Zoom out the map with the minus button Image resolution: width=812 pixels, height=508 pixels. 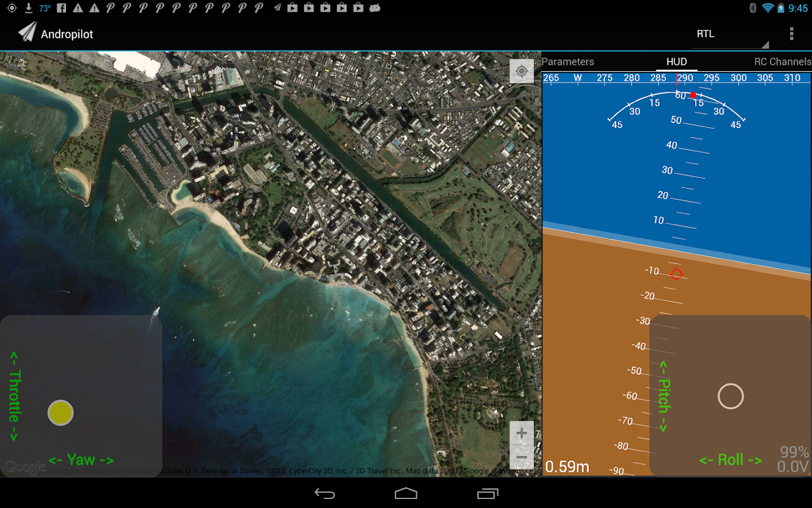click(x=522, y=457)
